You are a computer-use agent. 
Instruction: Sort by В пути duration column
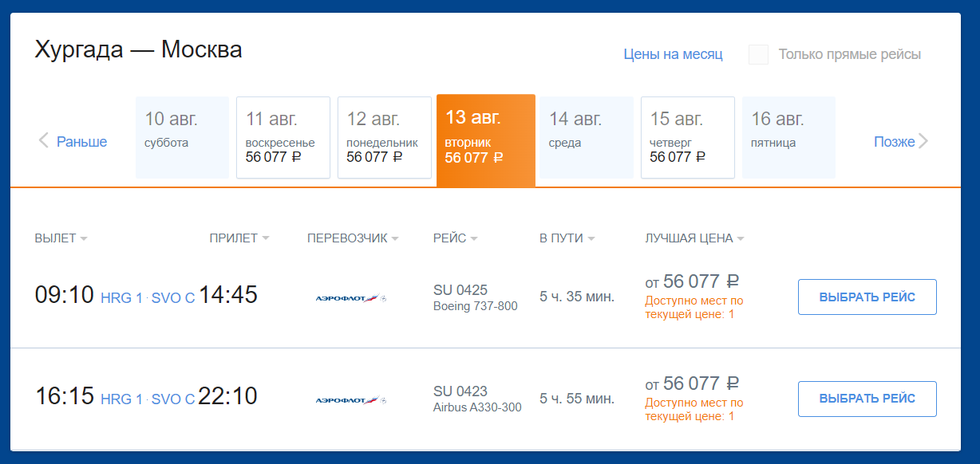(x=567, y=238)
